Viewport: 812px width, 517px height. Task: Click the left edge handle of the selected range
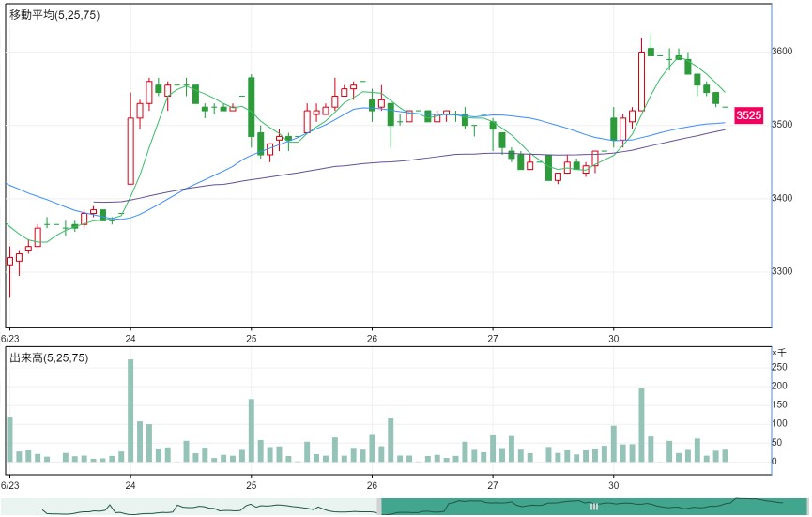point(379,507)
